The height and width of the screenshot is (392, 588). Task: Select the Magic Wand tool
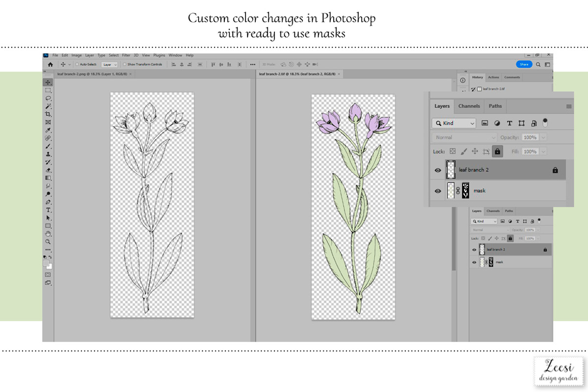tap(48, 106)
